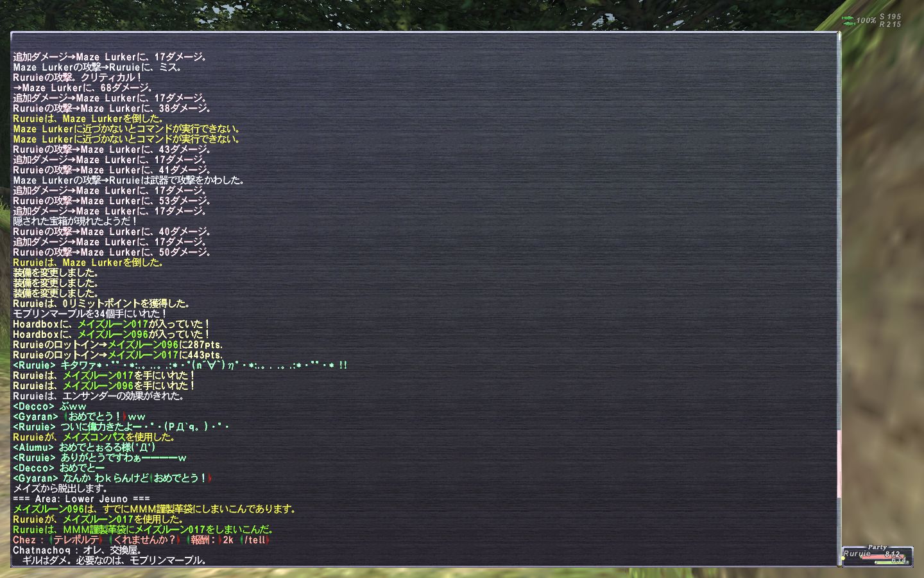Click the line starting "ギルはダメ。"
Viewport: 924px width, 578px height.
(114, 560)
